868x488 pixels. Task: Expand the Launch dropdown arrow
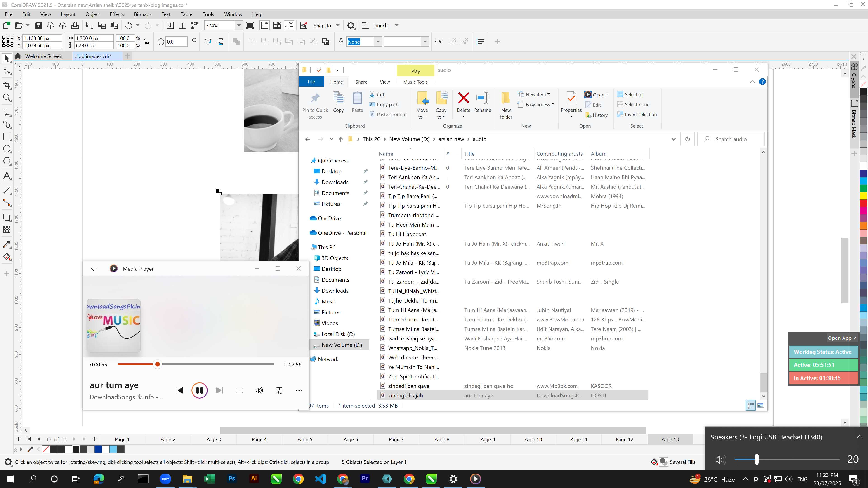pos(397,25)
